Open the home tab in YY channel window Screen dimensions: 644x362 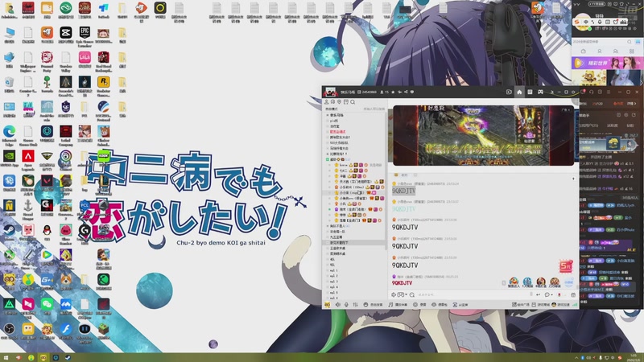[519, 92]
